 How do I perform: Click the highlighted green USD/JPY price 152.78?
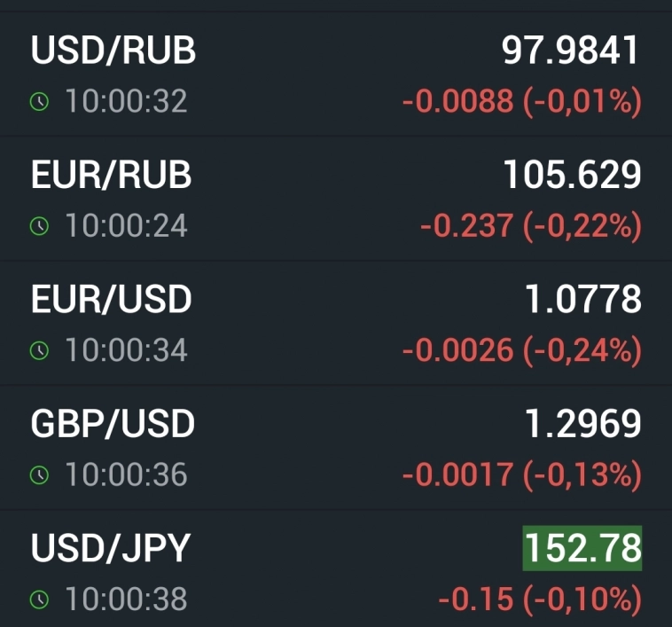[582, 549]
